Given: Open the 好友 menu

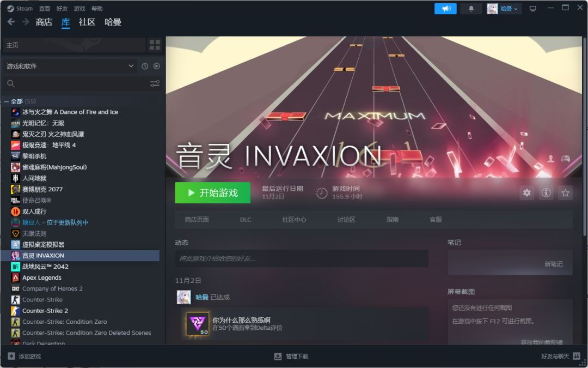Looking at the screenshot, I should 62,8.
